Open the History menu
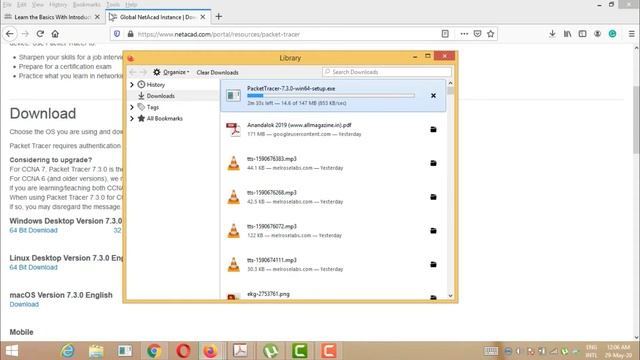Viewport: 640px width, 360px height. (x=58, y=4)
